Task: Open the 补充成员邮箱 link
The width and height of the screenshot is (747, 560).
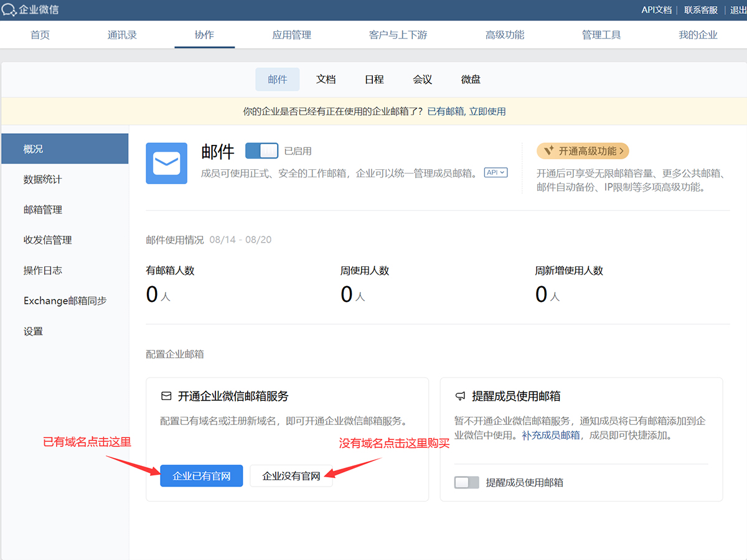Action: point(551,435)
